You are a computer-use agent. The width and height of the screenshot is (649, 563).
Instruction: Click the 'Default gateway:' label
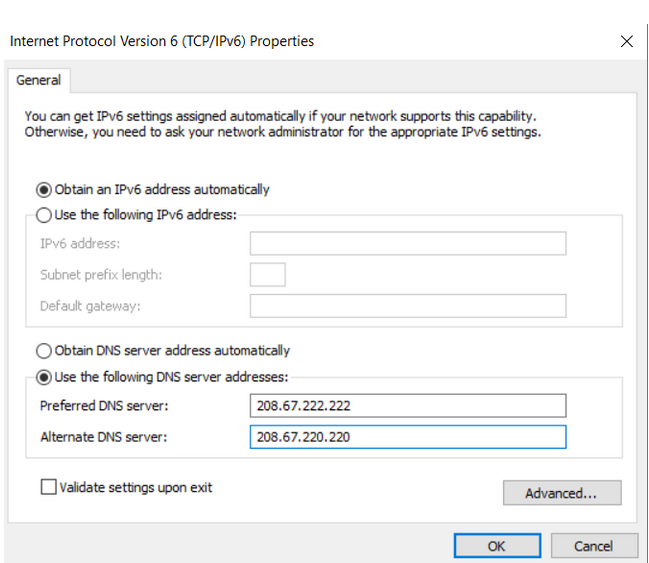tap(90, 306)
